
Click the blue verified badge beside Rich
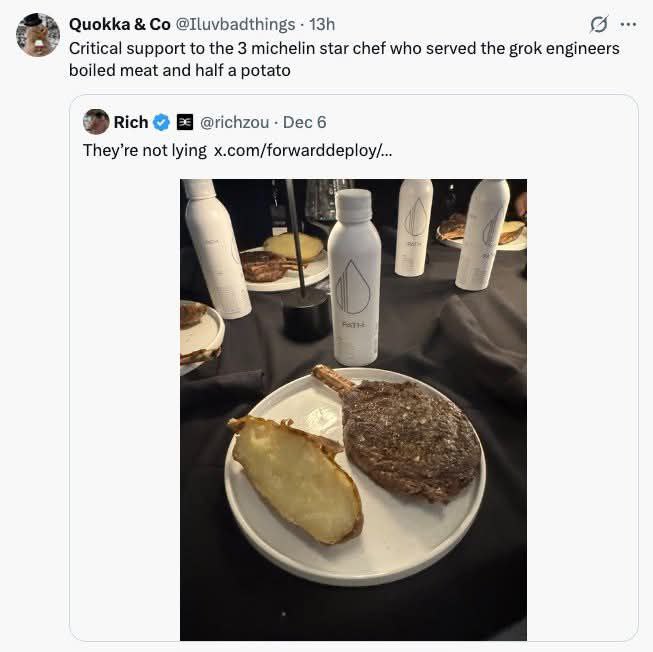click(161, 122)
